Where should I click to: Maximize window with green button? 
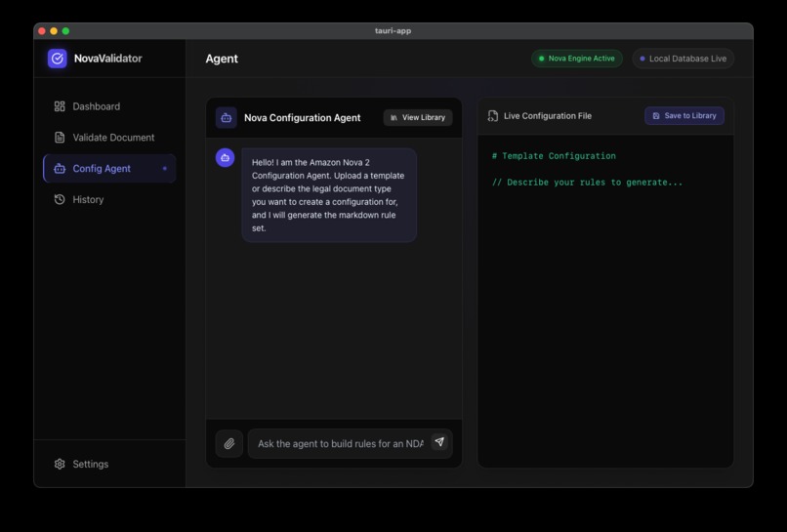coord(65,31)
